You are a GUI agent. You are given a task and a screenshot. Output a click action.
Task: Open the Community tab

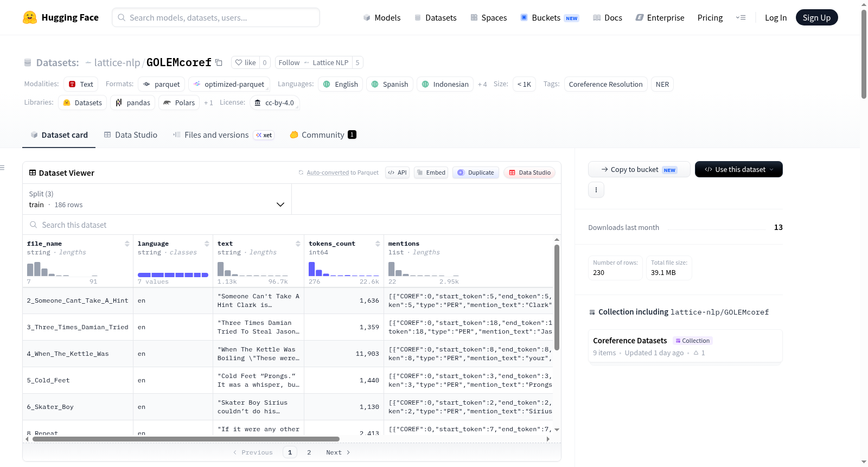[323, 135]
